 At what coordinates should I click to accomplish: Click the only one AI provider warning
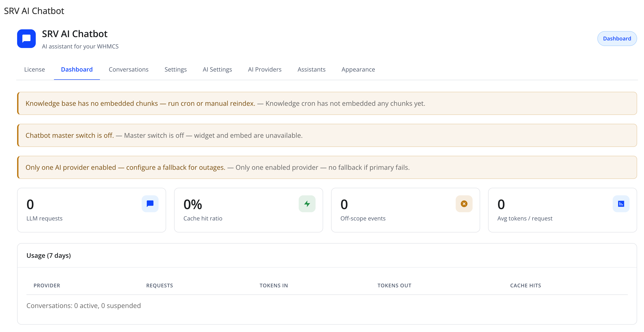tap(327, 167)
